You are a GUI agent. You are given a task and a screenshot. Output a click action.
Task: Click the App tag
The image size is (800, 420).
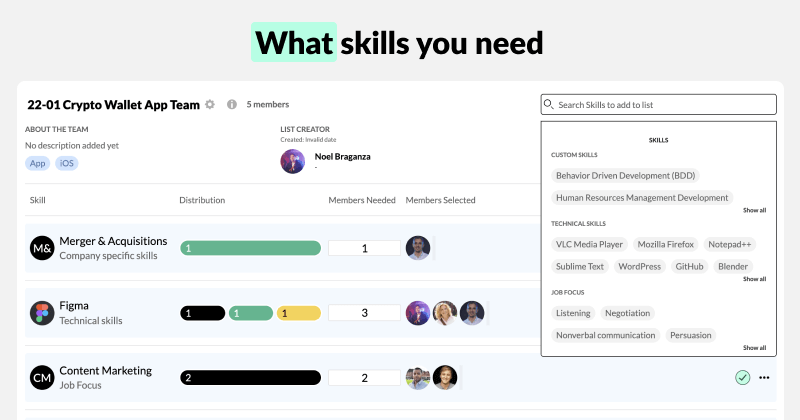tap(37, 163)
